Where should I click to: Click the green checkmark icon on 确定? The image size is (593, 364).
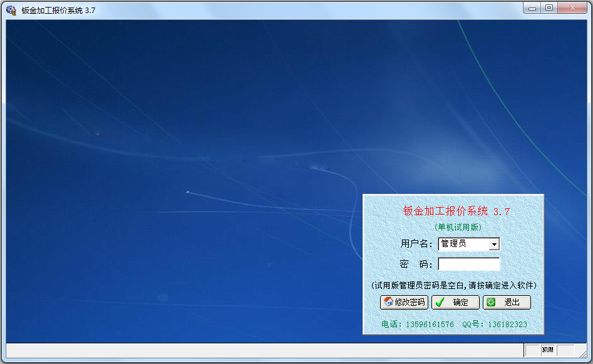440,302
